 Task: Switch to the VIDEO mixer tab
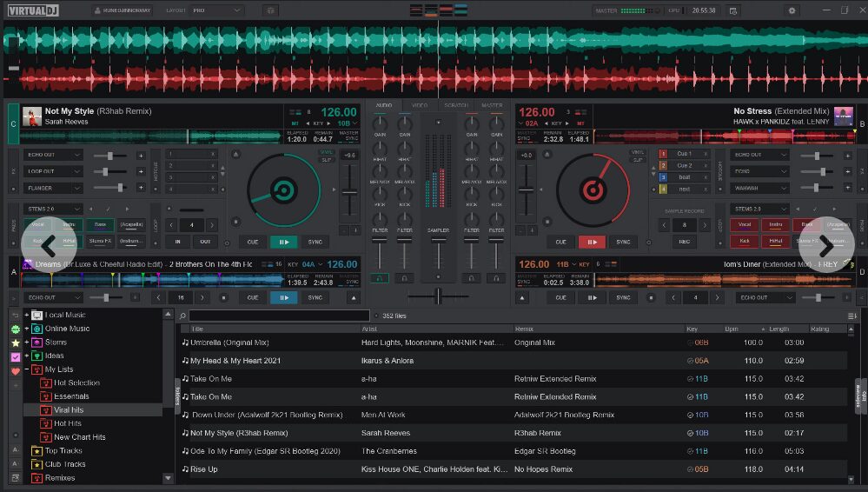coord(420,105)
